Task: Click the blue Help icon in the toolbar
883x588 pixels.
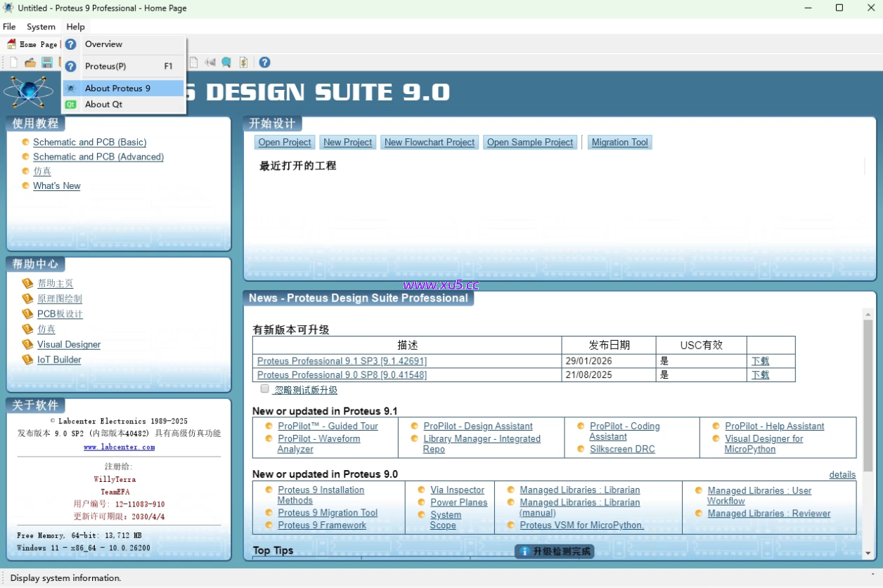Action: pos(264,63)
